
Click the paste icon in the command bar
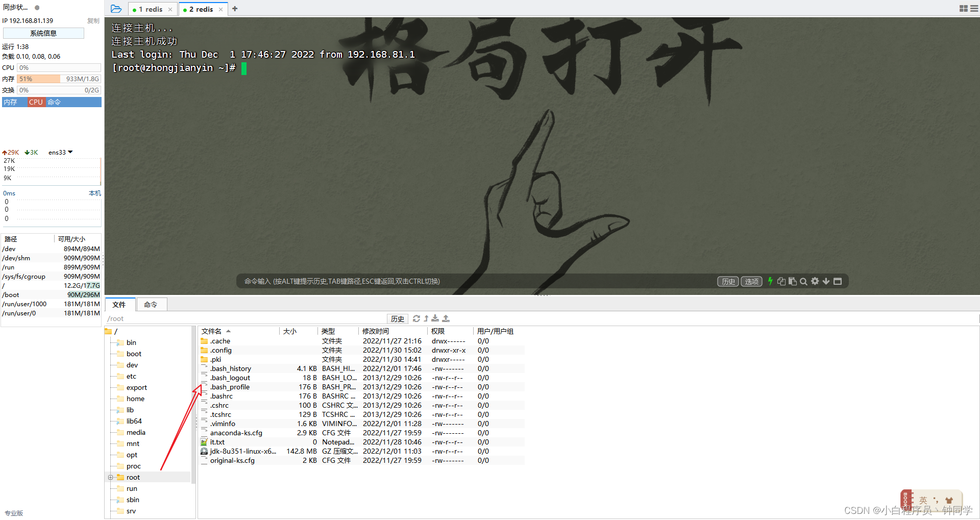(x=792, y=281)
